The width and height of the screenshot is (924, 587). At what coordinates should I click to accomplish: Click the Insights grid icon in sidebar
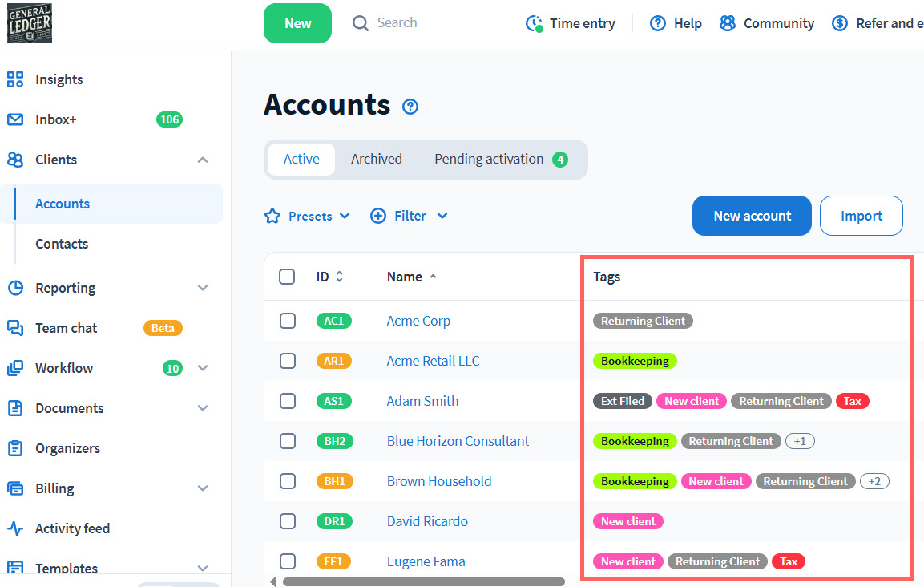(15, 79)
